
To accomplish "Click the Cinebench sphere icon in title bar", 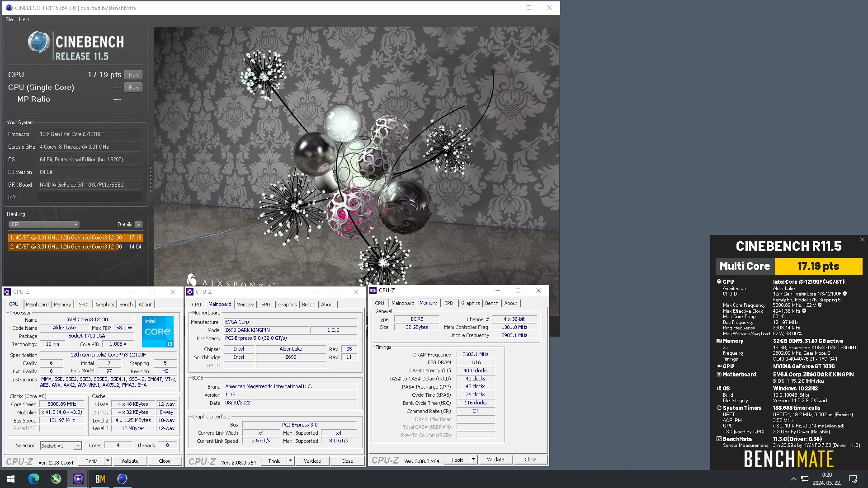I will tap(9, 8).
